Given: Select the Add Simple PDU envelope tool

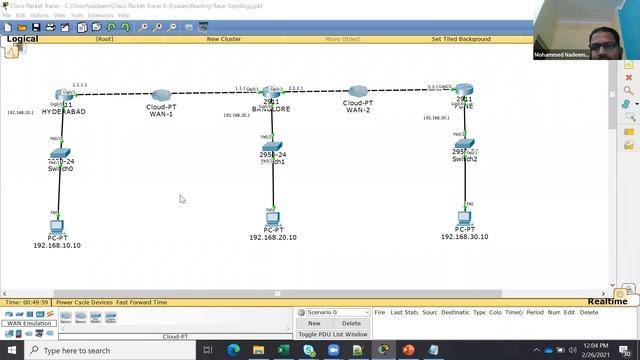Looking at the screenshot, I should pyautogui.click(x=629, y=132).
